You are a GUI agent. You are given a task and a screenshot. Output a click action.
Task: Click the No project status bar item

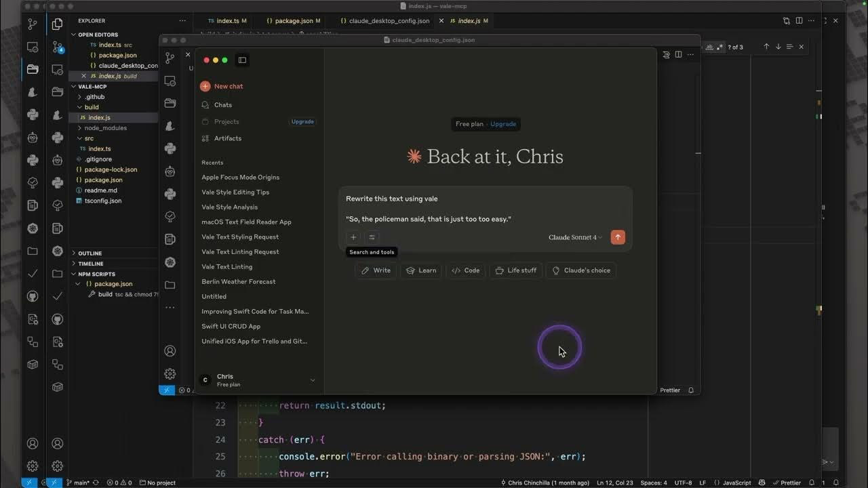pos(156,483)
